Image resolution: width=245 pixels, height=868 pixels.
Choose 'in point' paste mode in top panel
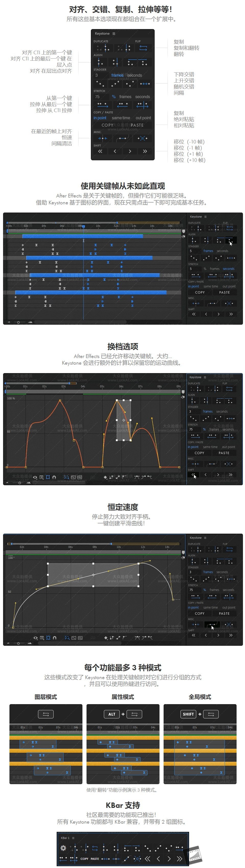[100, 118]
